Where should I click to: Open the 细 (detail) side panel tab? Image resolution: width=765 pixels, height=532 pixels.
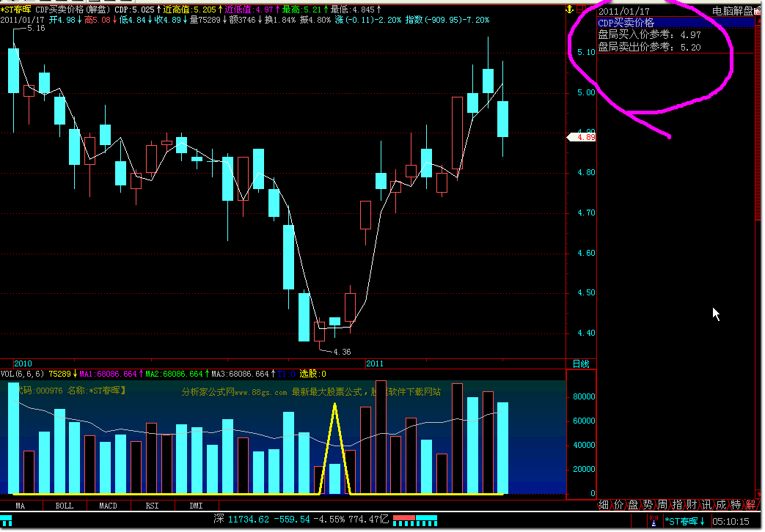604,505
